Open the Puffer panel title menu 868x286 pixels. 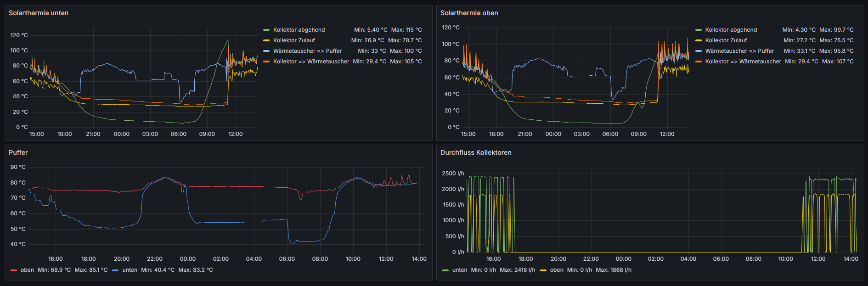pos(18,152)
